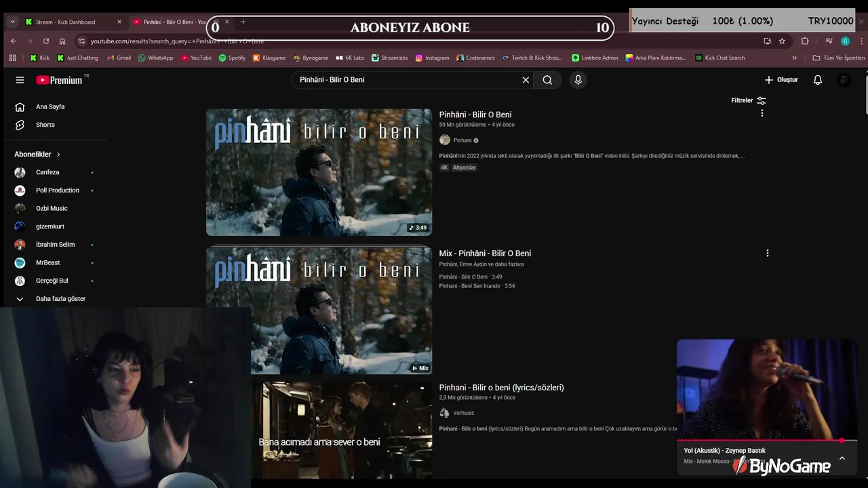
Task: Open Just Chatting bookmark
Action: pyautogui.click(x=77, y=58)
